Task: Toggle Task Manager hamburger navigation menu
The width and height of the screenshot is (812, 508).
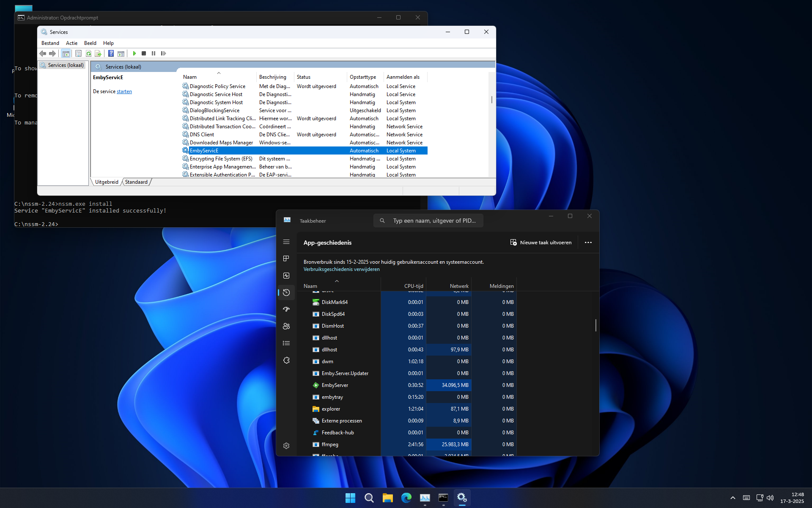Action: tap(286, 242)
